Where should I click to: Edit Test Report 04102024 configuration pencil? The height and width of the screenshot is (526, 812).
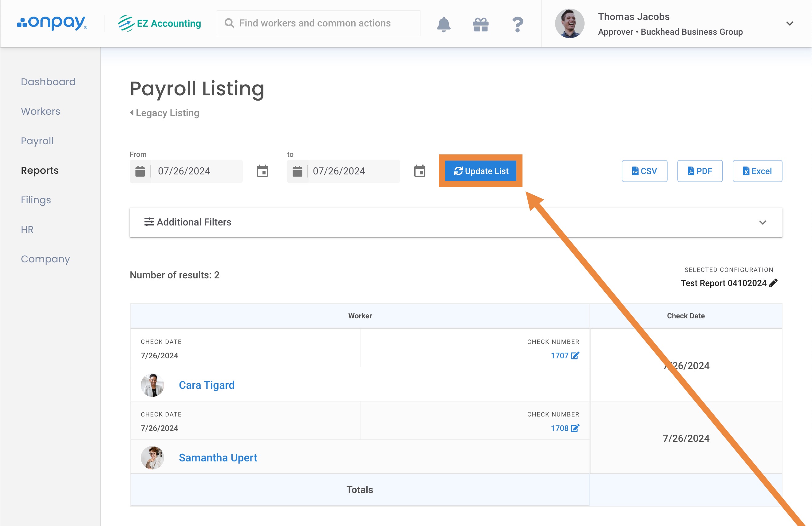(x=773, y=283)
